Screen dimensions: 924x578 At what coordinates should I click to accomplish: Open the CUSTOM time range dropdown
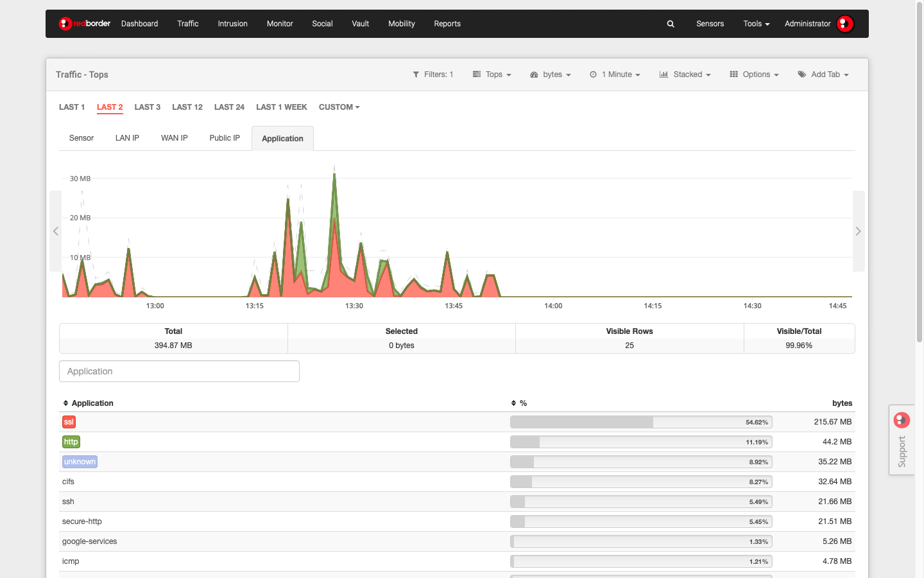[339, 107]
